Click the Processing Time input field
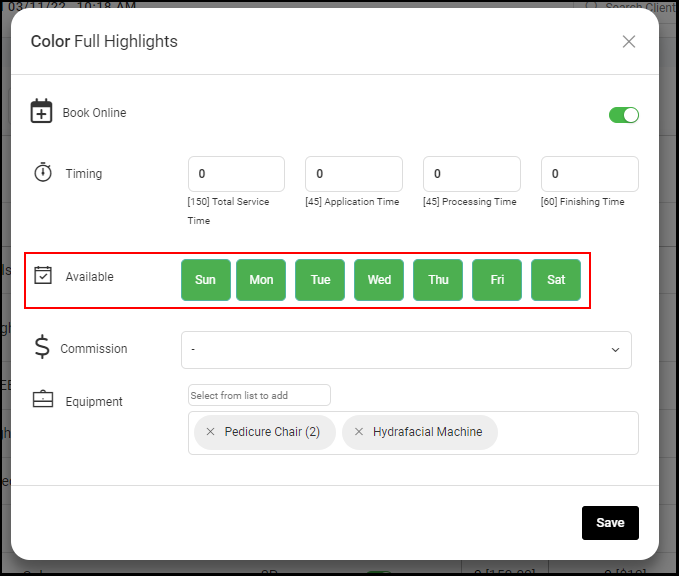The width and height of the screenshot is (679, 576). coord(472,174)
